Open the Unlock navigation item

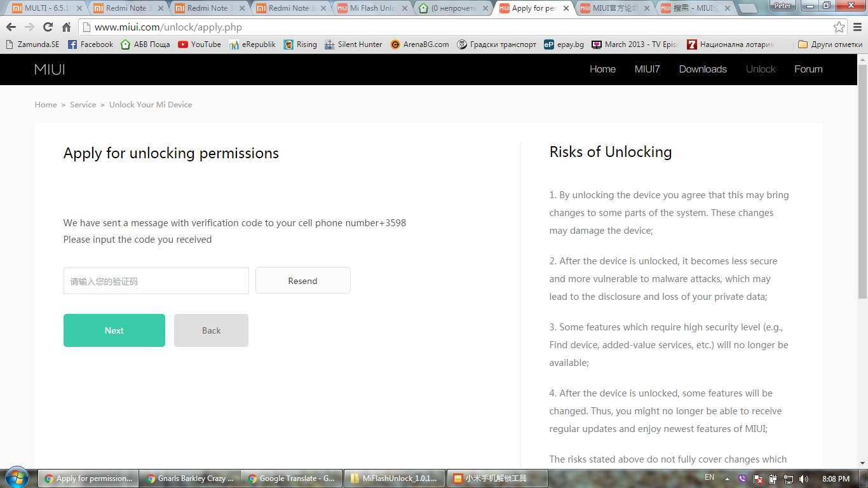point(761,69)
